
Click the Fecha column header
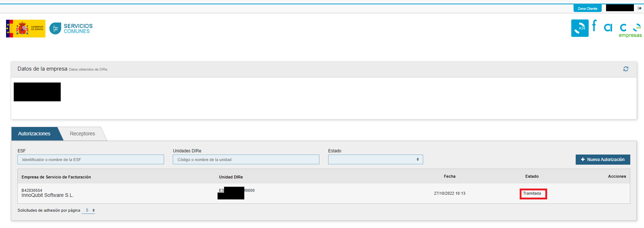point(449,176)
